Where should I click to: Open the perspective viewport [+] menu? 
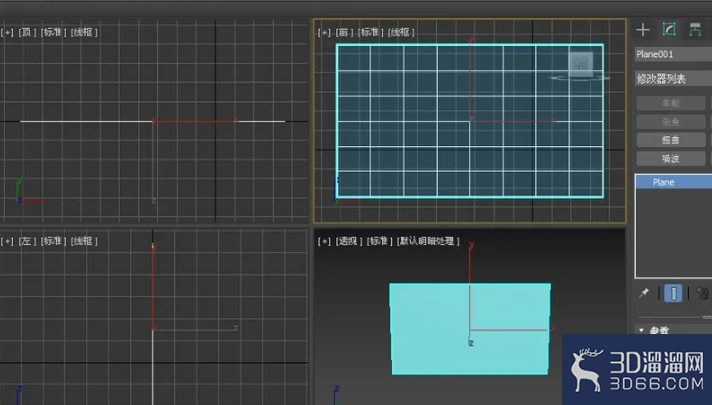pos(324,241)
